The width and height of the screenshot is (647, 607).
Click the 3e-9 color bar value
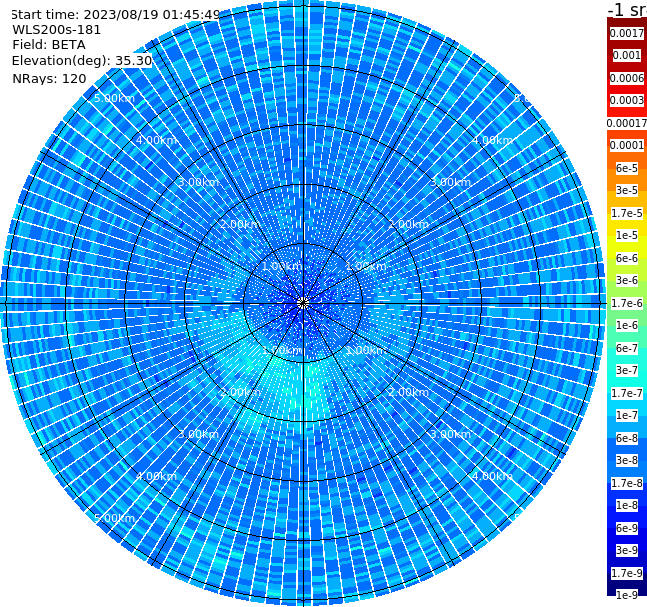pos(627,550)
